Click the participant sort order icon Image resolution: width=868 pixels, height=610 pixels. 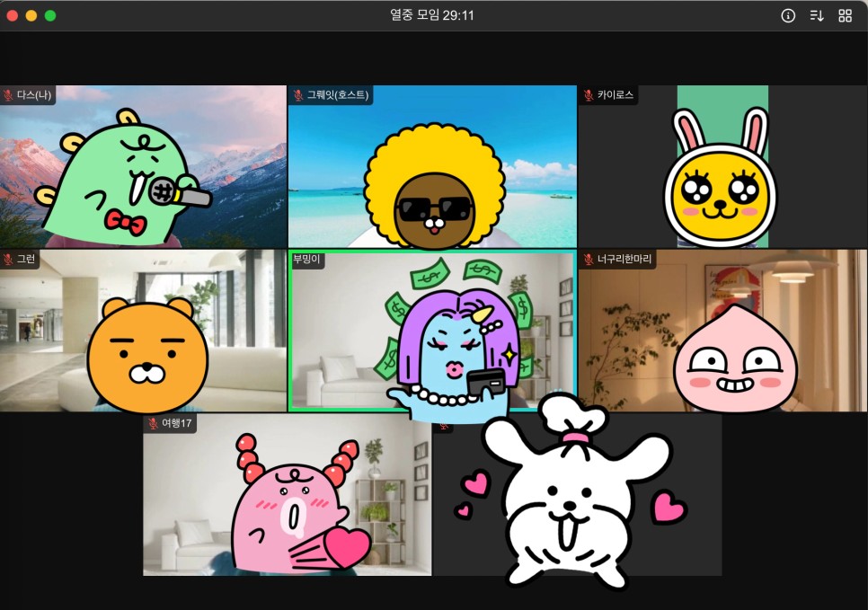817,15
